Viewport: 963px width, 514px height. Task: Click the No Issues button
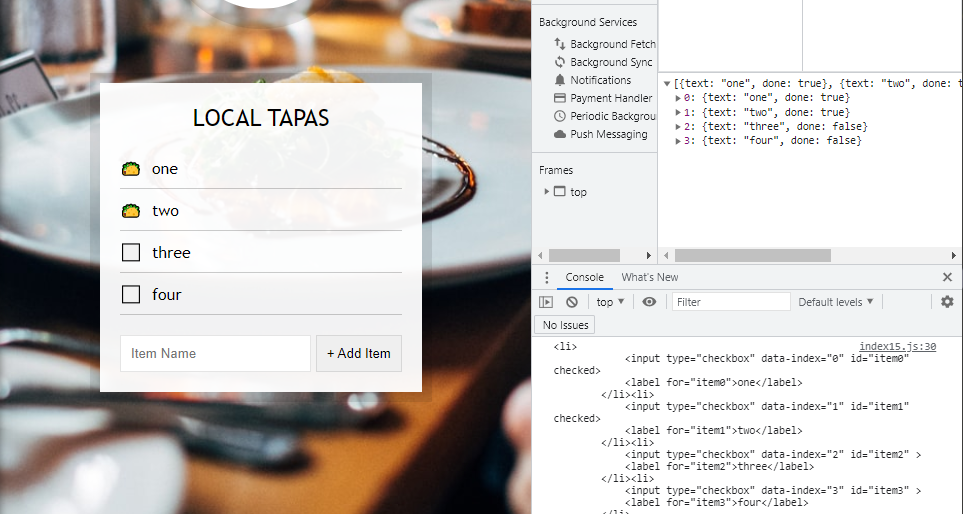tap(566, 325)
